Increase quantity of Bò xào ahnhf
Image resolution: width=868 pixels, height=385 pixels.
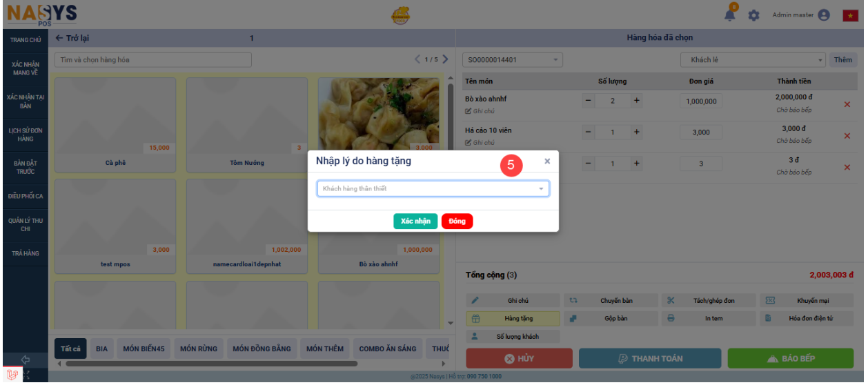pos(636,101)
